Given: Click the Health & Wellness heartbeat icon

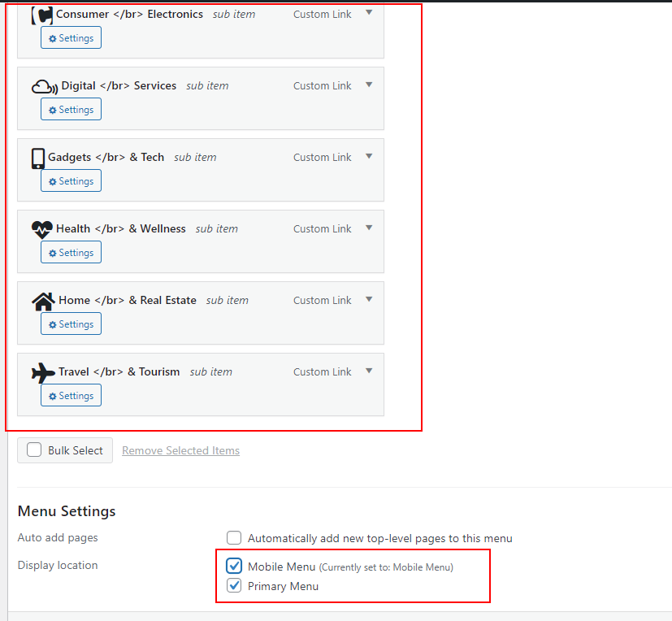Looking at the screenshot, I should tap(42, 230).
